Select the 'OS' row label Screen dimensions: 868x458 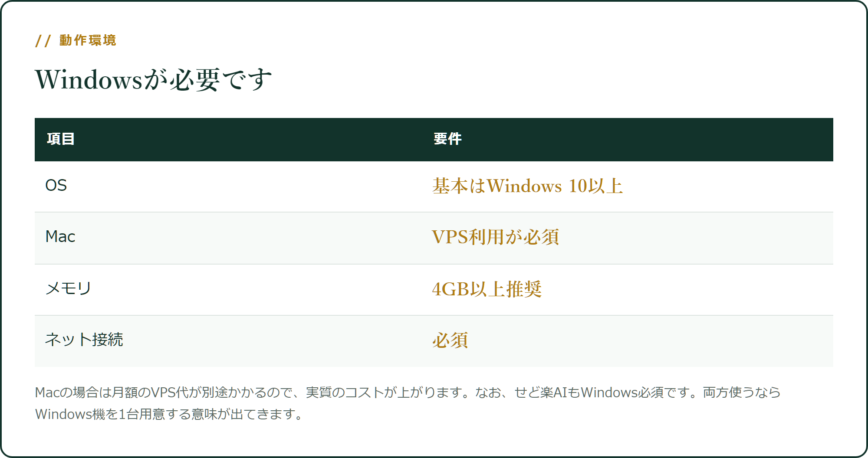pos(56,186)
